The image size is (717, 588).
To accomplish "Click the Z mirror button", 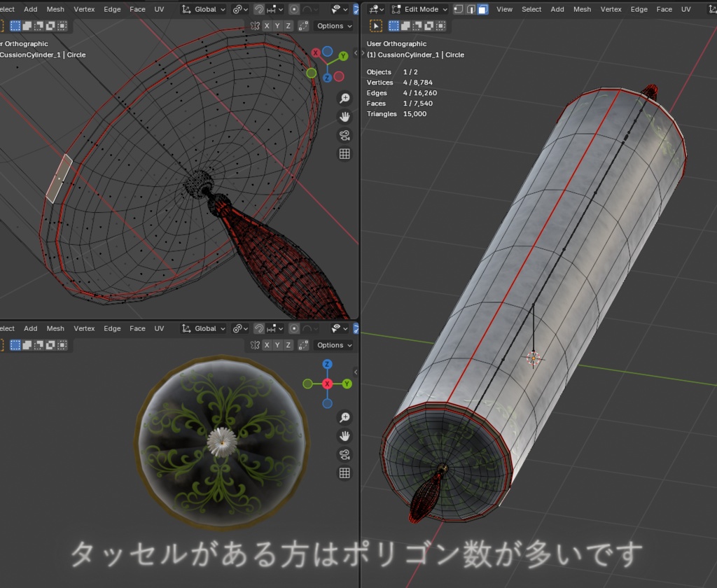I will click(288, 26).
